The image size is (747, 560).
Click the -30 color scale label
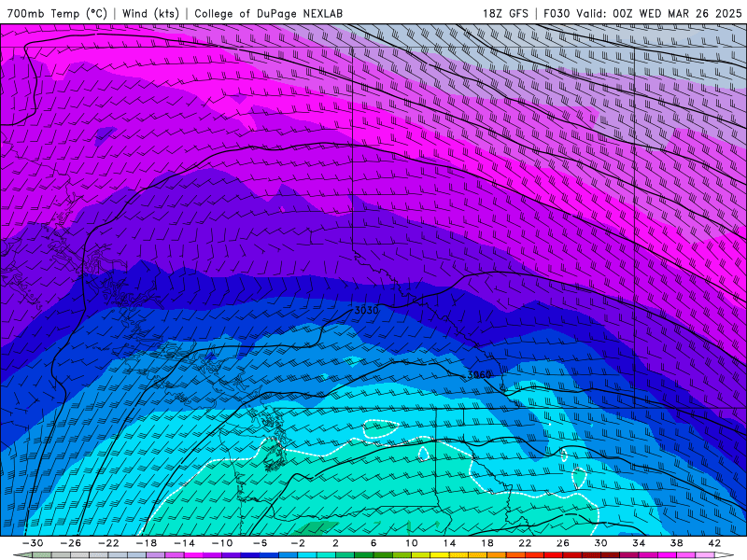(x=33, y=543)
